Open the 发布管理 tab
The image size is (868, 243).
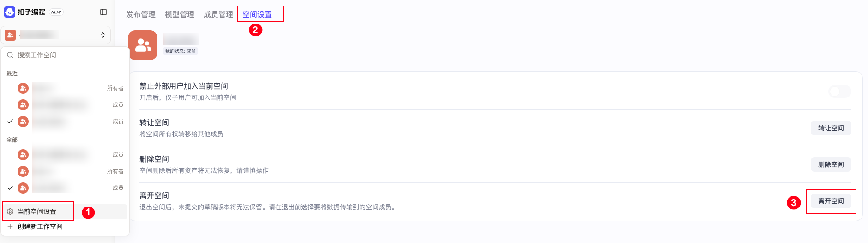(x=141, y=14)
